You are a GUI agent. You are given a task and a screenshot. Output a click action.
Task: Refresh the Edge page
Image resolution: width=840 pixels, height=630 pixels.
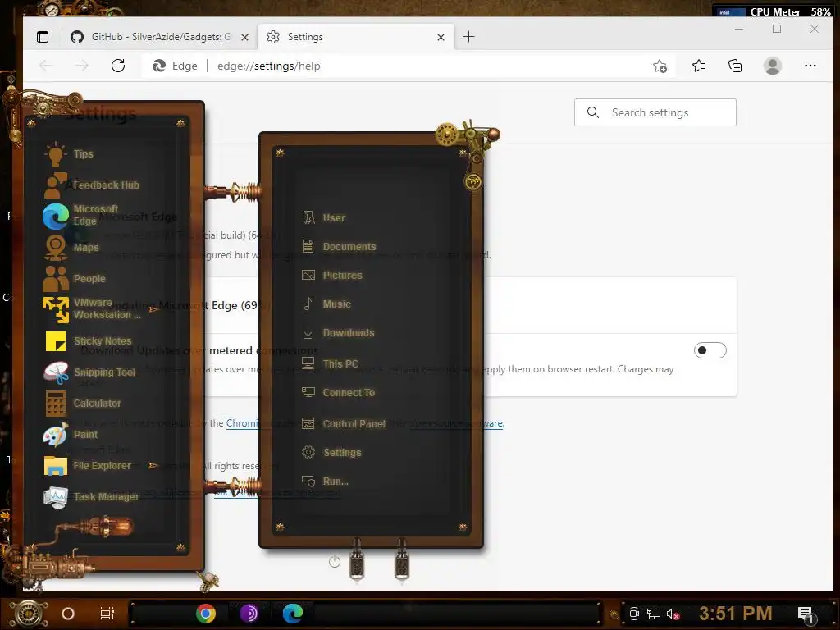coord(118,66)
